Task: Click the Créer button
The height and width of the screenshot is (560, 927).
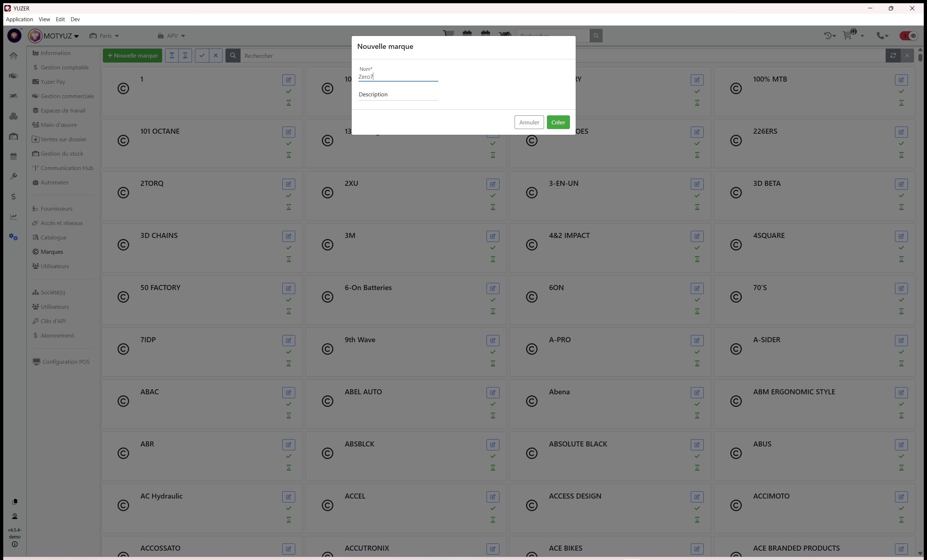Action: (x=558, y=122)
